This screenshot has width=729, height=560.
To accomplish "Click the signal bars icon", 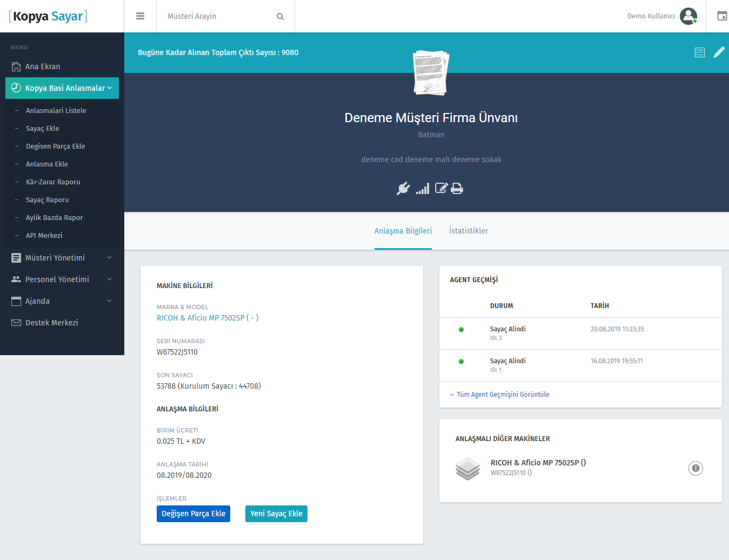I will coord(423,188).
